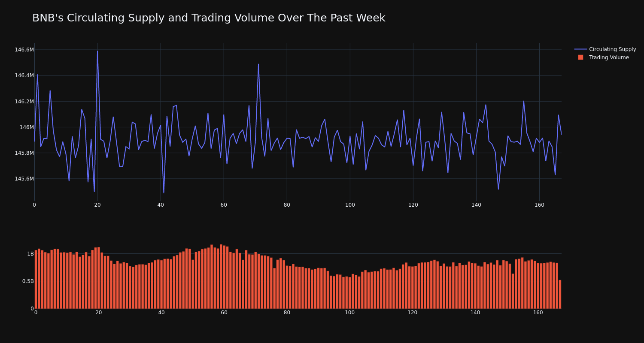644x343 pixels.
Task: Click the last short volume bar
Action: (x=560, y=294)
